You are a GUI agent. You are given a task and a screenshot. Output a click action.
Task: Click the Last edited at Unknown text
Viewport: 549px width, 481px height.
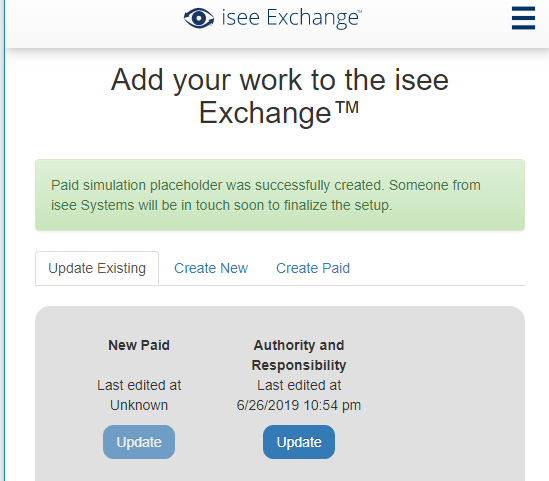coord(139,395)
